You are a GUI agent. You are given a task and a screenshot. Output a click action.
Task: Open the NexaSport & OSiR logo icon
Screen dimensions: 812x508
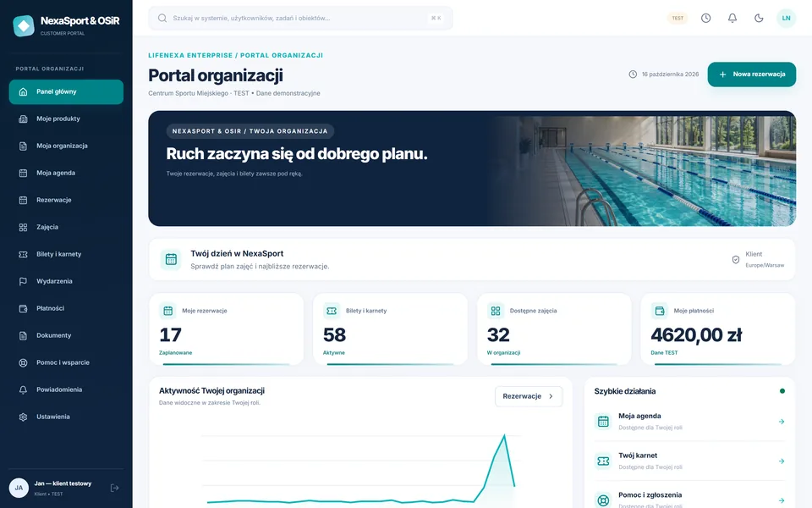coord(24,25)
